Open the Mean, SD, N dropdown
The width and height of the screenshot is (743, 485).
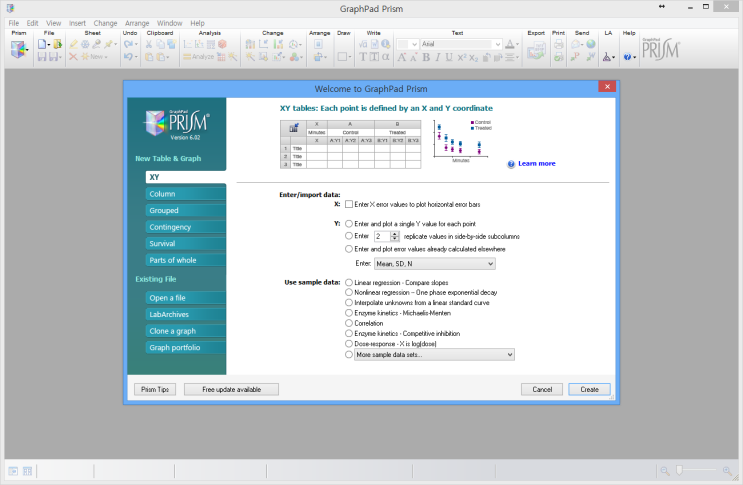435,264
